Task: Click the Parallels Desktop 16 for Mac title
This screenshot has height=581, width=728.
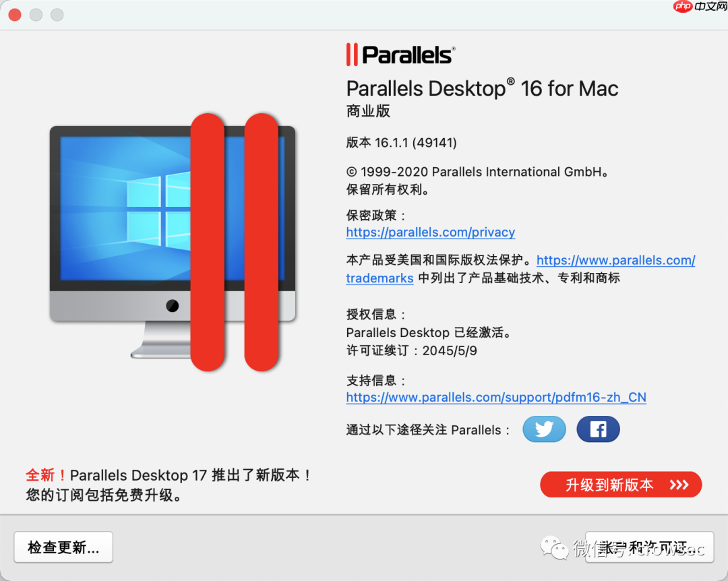Action: [482, 88]
